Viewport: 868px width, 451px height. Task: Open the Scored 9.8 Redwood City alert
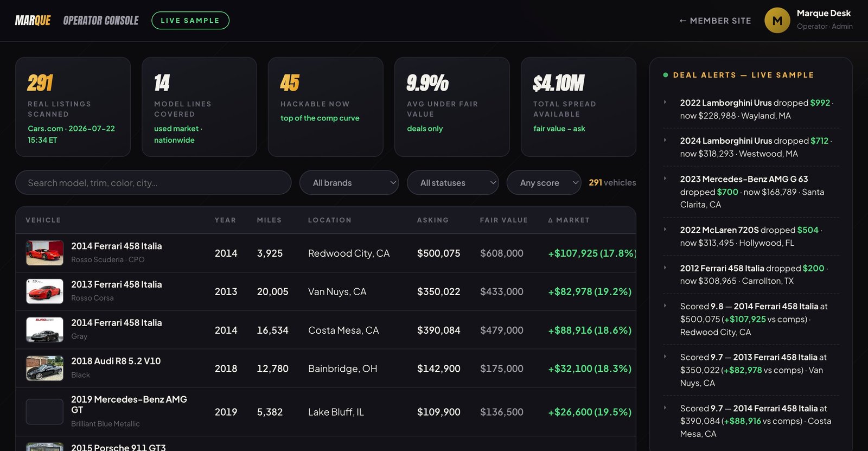[x=751, y=319]
